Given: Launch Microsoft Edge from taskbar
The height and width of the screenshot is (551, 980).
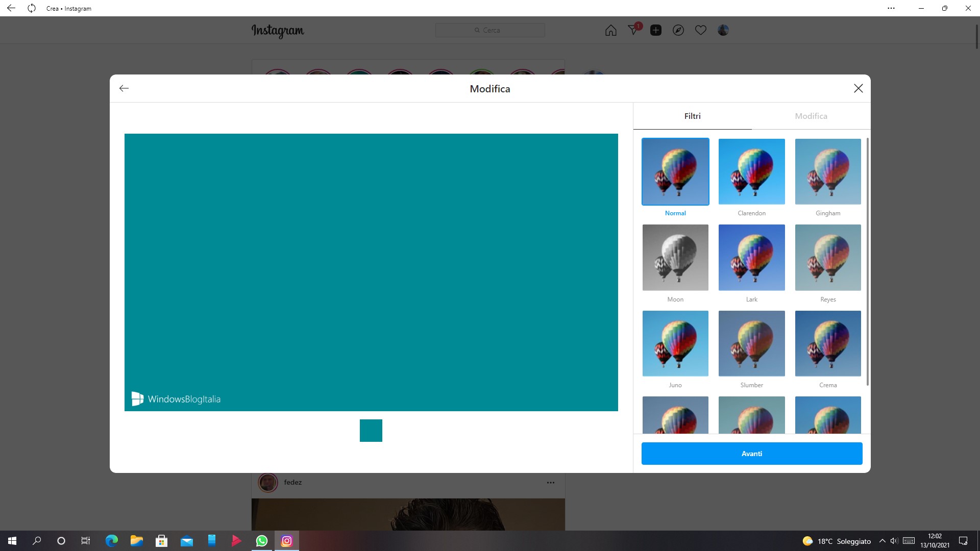Looking at the screenshot, I should pyautogui.click(x=111, y=541).
